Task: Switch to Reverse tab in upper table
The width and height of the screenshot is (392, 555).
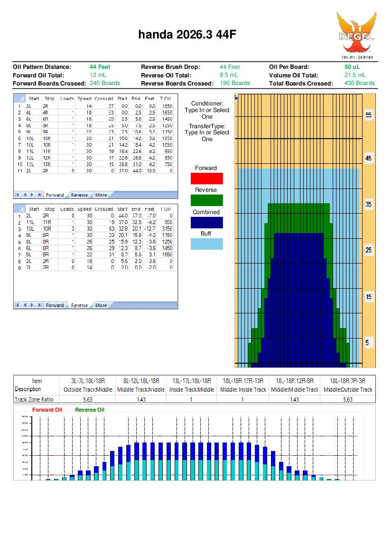Action: click(79, 195)
